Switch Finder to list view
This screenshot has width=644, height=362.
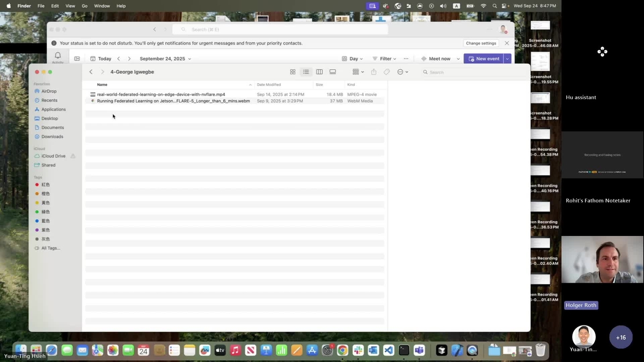306,72
